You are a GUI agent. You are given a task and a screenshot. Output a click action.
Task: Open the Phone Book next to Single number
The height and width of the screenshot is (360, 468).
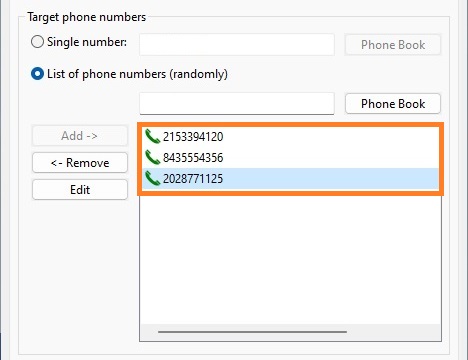[x=393, y=45]
